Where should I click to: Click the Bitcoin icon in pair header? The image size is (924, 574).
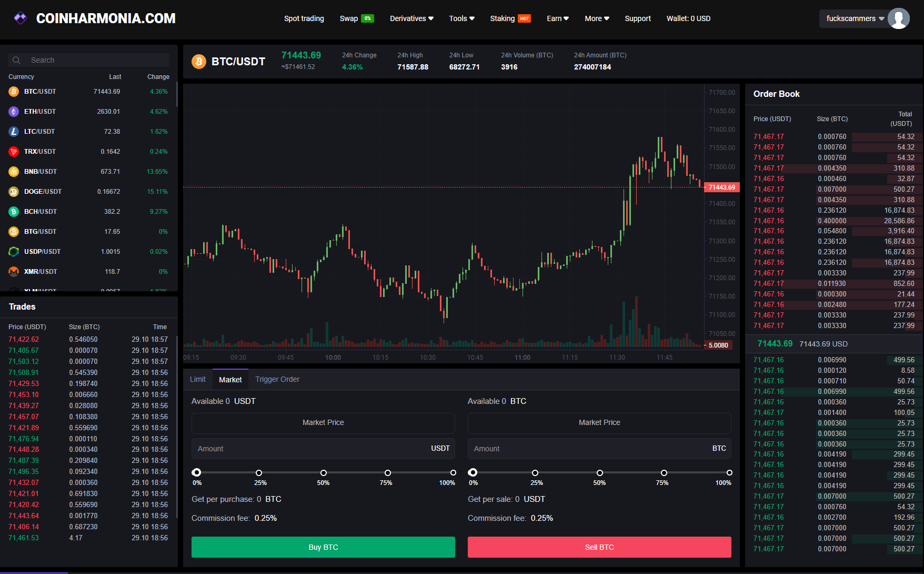pos(199,62)
